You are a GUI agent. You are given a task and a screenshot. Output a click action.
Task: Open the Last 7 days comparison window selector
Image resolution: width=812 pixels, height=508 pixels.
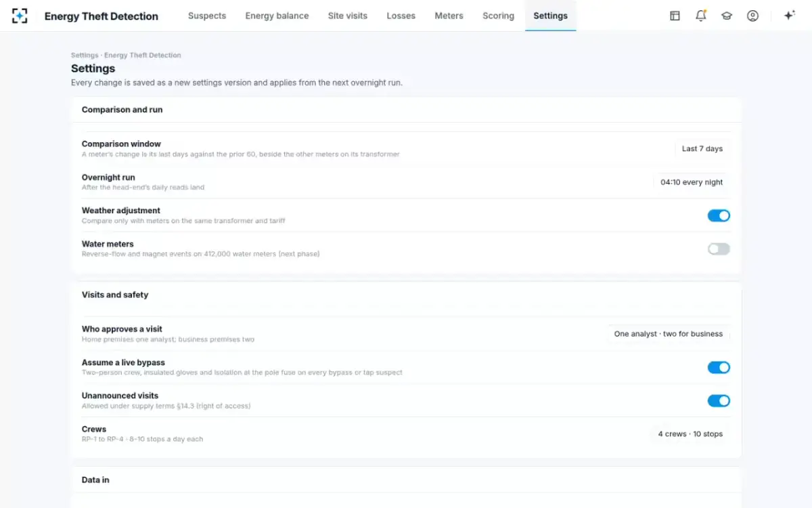tap(702, 148)
